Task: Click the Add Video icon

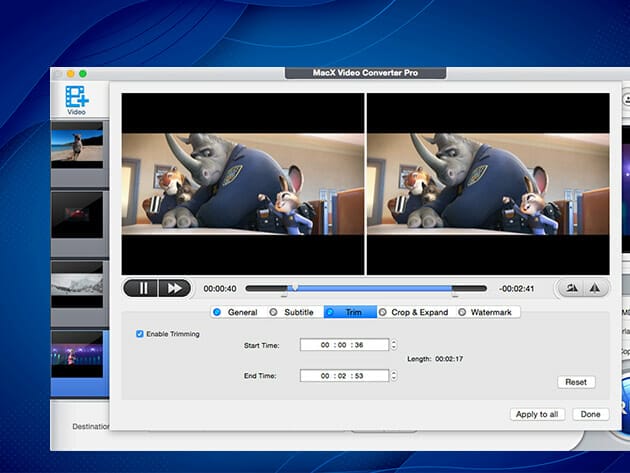Action: 76,98
